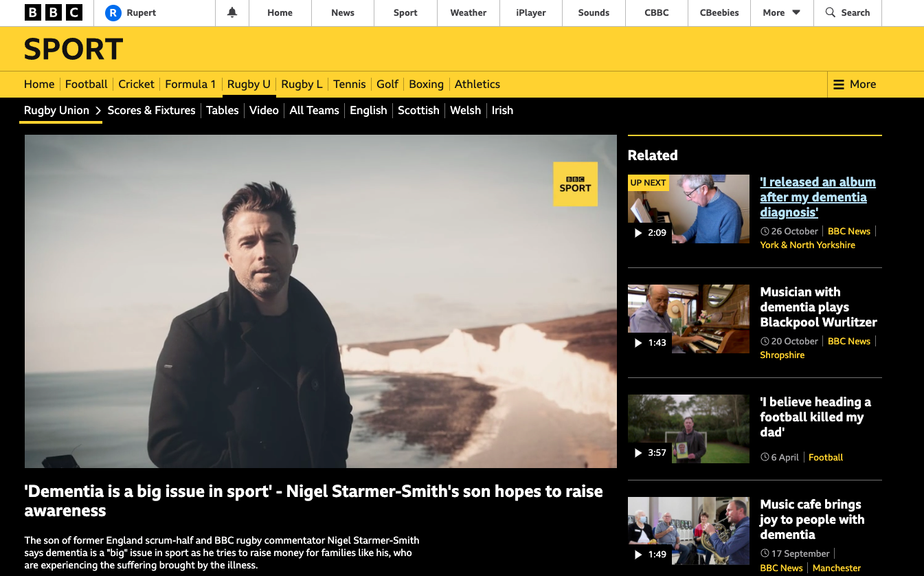The width and height of the screenshot is (924, 576).
Task: Click Rupert username text
Action: tap(142, 12)
